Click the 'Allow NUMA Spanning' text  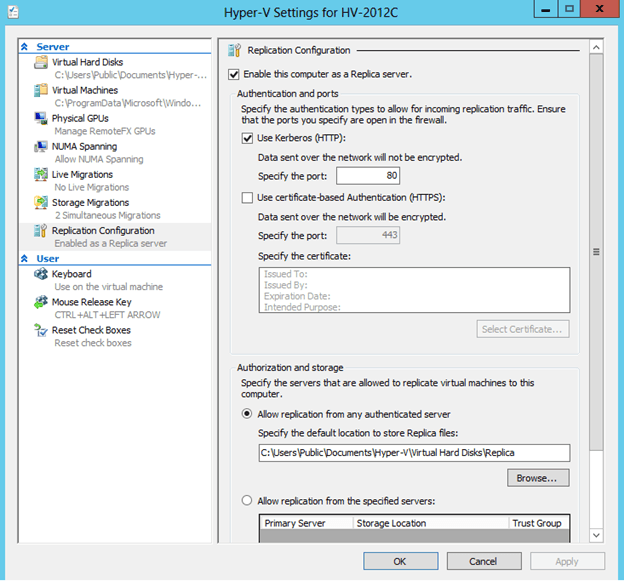99,159
